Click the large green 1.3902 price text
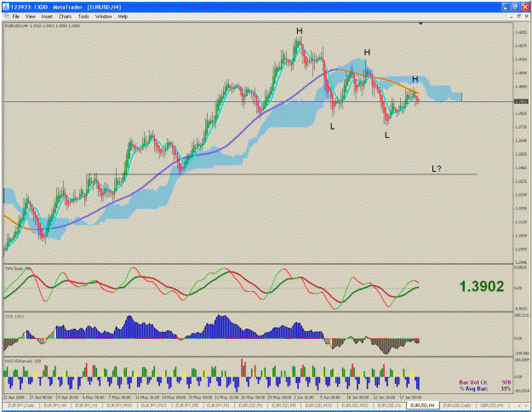The width and height of the screenshot is (532, 412). (482, 287)
